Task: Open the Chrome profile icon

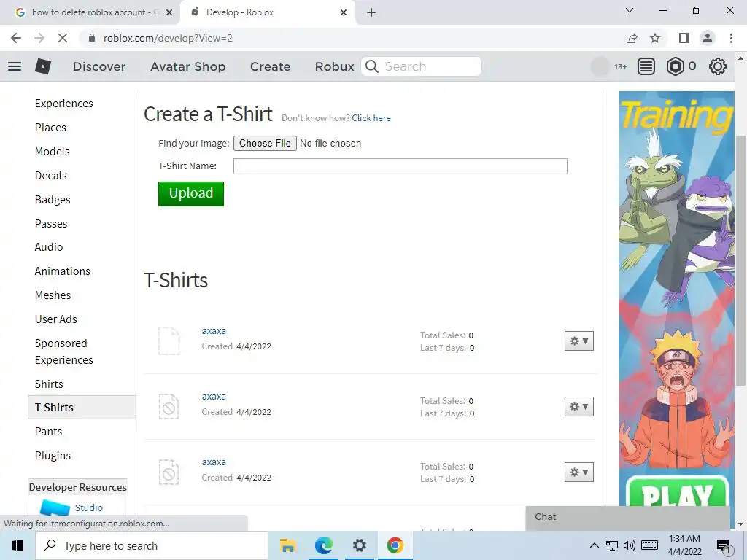Action: click(x=708, y=38)
